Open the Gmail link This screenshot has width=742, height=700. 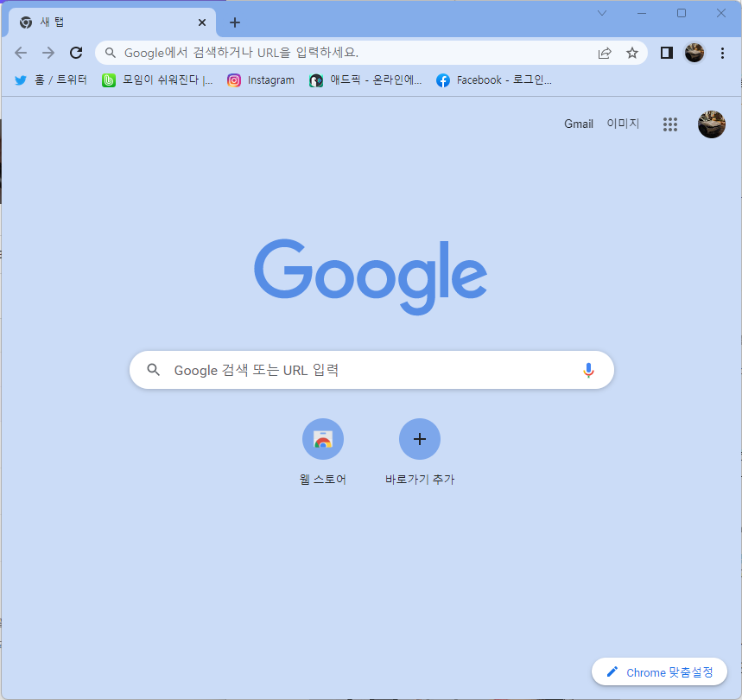coord(578,124)
